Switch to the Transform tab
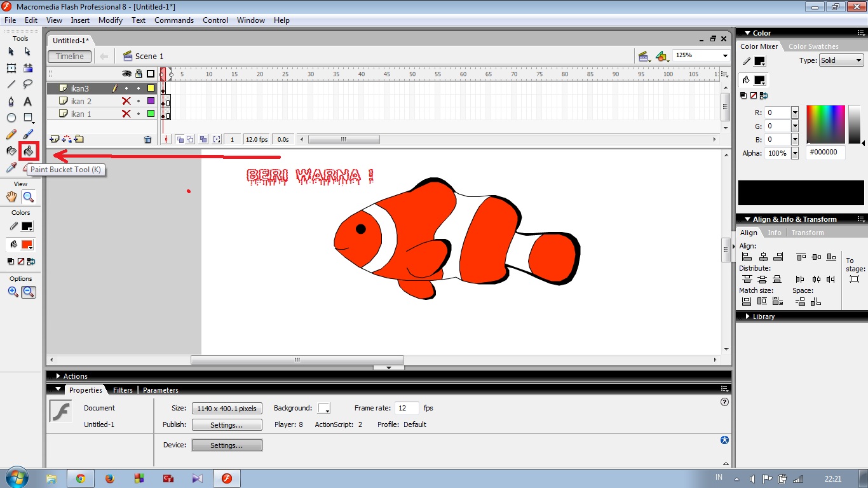The width and height of the screenshot is (868, 488). [x=808, y=233]
